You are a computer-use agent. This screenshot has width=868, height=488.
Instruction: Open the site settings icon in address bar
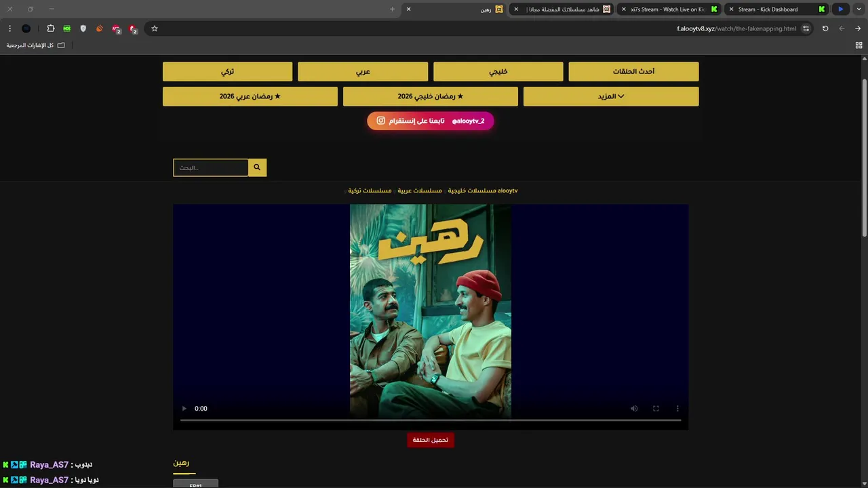point(806,28)
